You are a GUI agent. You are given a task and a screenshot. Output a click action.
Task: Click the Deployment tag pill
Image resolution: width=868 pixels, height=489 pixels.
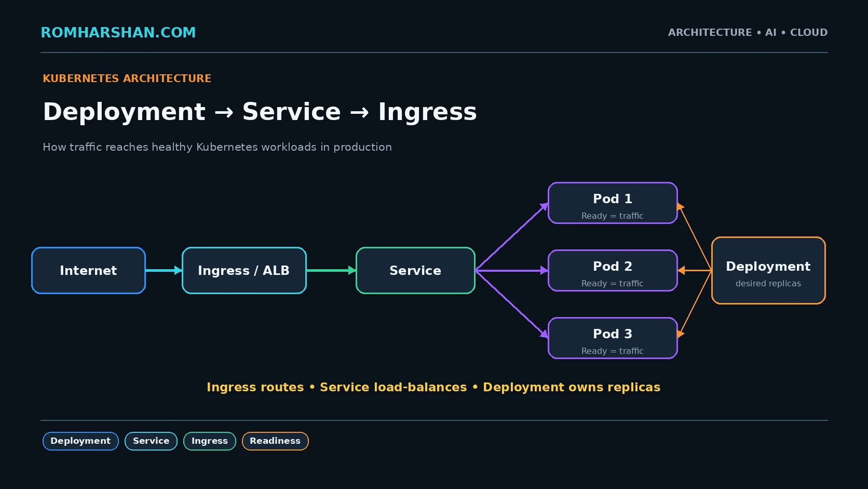(80, 441)
